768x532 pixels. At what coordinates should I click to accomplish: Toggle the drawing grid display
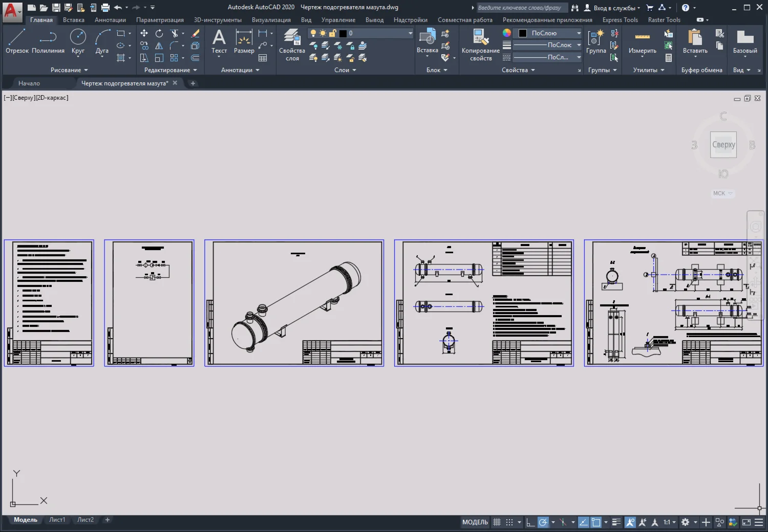click(x=497, y=522)
